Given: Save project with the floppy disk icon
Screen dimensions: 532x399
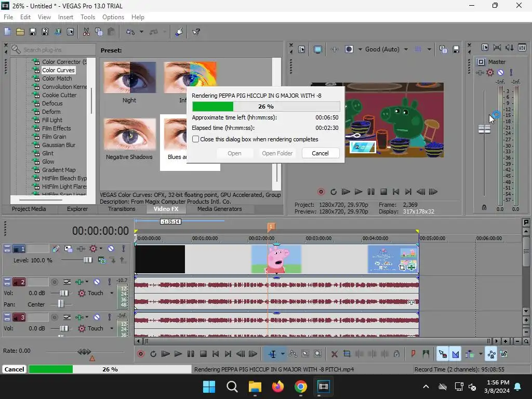Looking at the screenshot, I should (x=33, y=32).
